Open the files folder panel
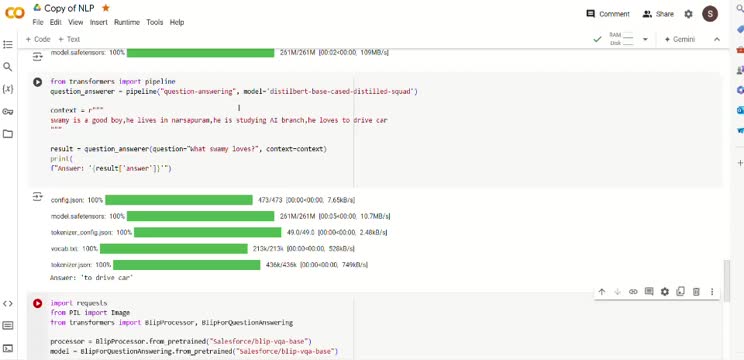 (8, 134)
